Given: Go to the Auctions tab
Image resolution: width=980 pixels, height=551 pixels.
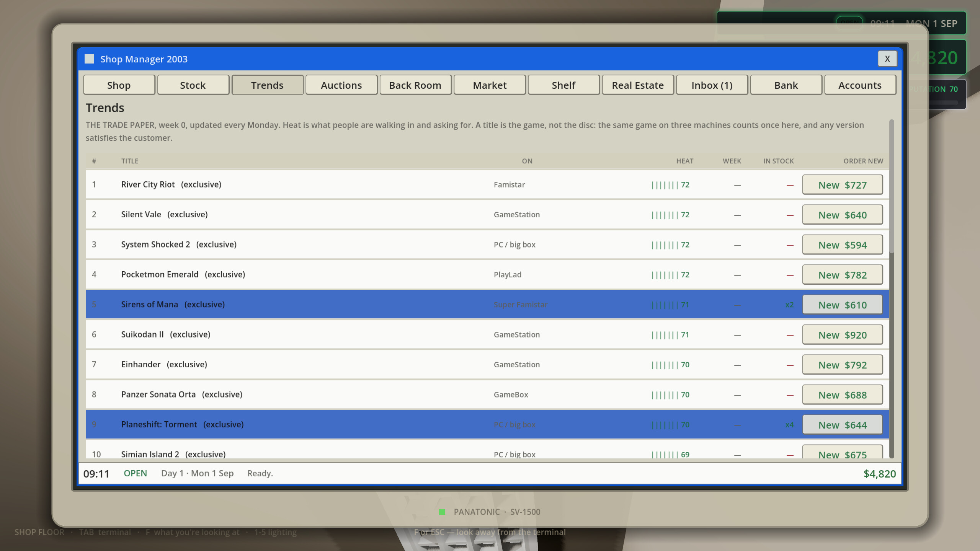Looking at the screenshot, I should [x=341, y=85].
